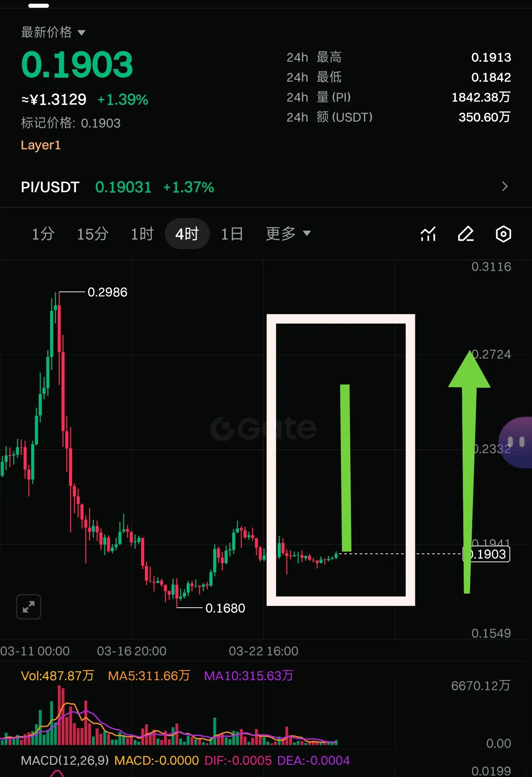Select the 4时 timeframe tab
532x777 pixels.
(x=187, y=234)
